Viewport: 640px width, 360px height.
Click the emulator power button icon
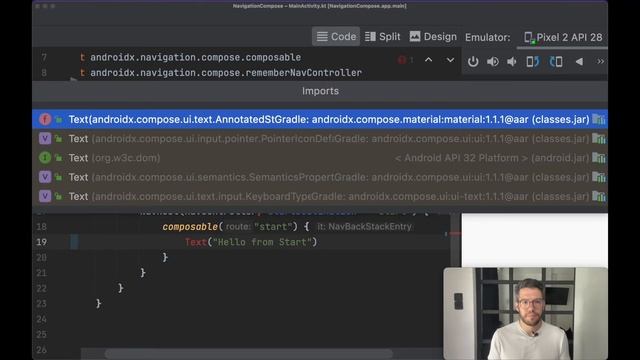(473, 62)
